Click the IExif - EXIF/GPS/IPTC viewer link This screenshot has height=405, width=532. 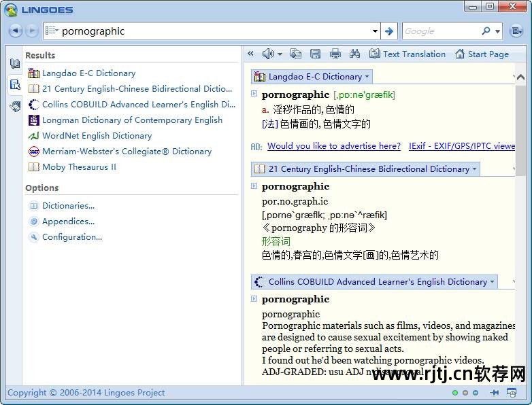click(462, 146)
